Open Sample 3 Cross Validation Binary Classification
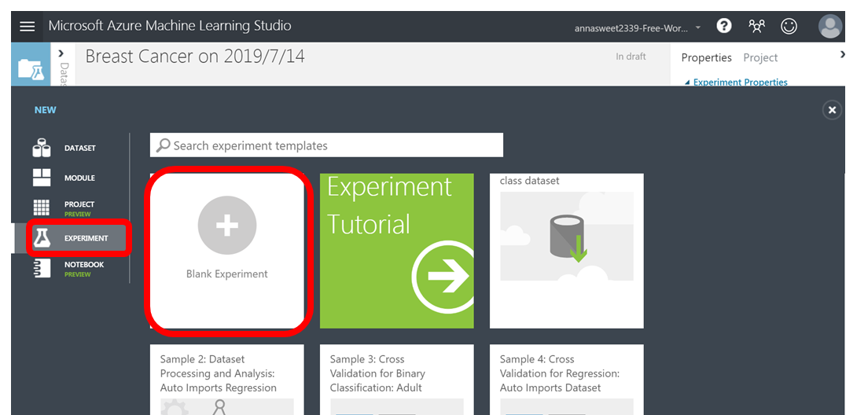 coord(397,380)
